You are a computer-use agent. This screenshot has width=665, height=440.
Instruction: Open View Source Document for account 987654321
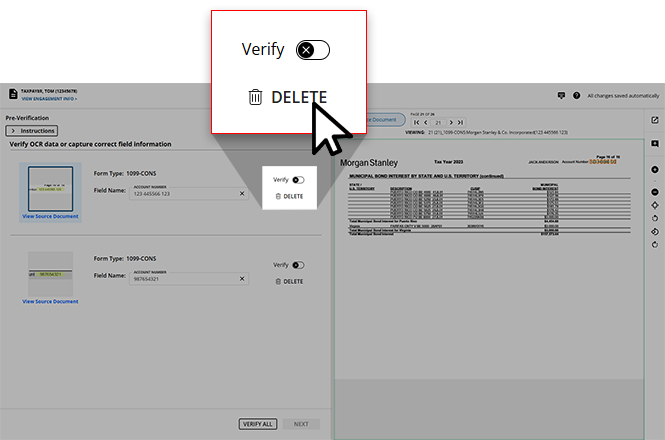tap(50, 302)
